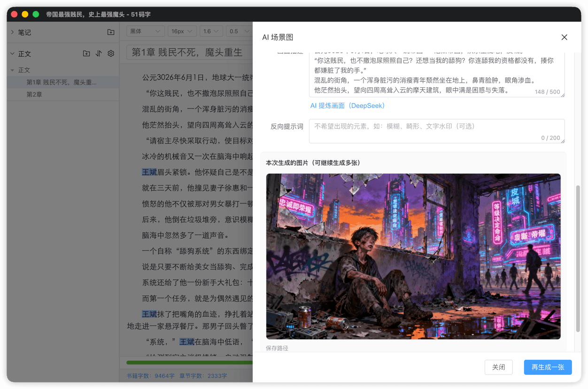
Task: Create a new folder in the 笔记 section
Action: (x=111, y=32)
